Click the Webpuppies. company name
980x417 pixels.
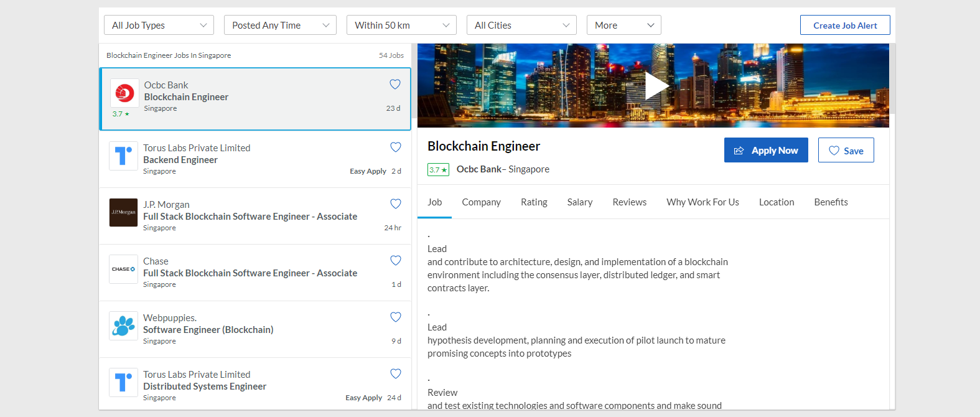point(170,317)
